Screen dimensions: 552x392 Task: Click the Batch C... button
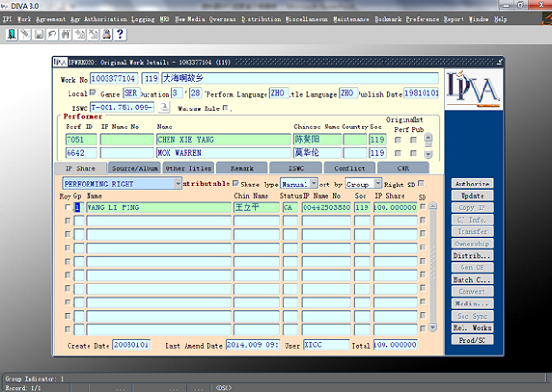coord(472,280)
